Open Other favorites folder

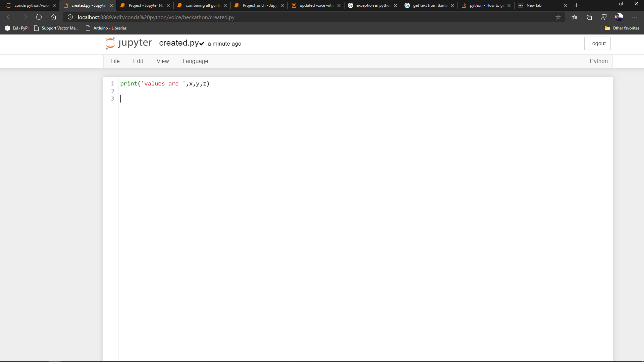[x=622, y=28]
